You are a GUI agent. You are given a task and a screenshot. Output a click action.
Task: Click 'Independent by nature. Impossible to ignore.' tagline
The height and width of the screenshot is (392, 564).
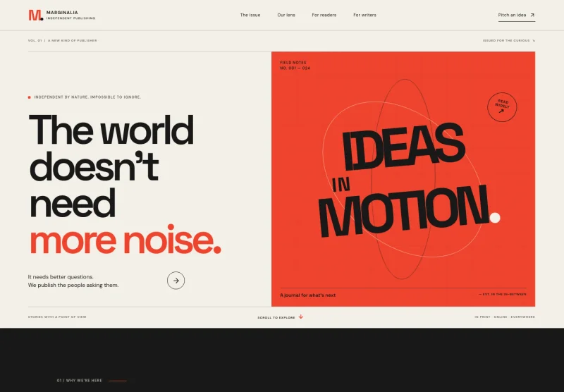tap(87, 97)
